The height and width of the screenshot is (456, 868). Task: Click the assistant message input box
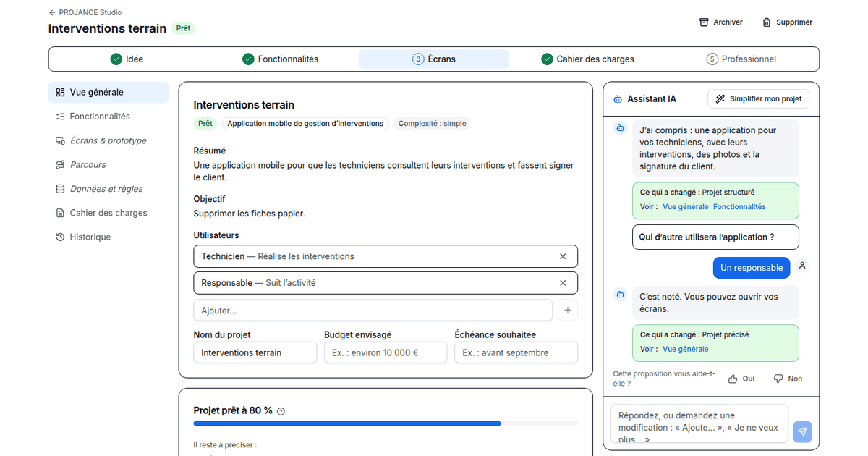699,423
